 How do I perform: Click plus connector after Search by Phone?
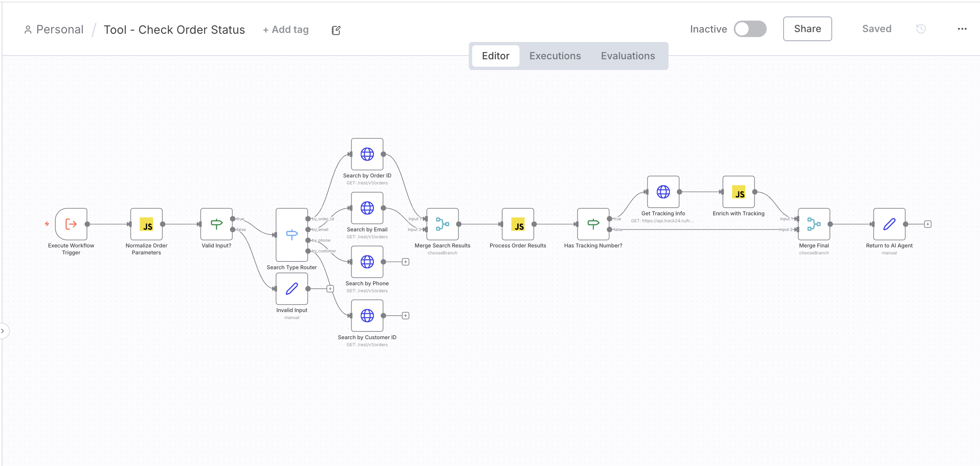click(406, 262)
